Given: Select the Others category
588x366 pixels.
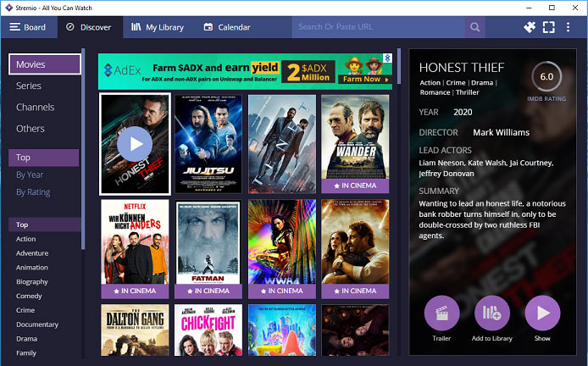Looking at the screenshot, I should point(31,129).
